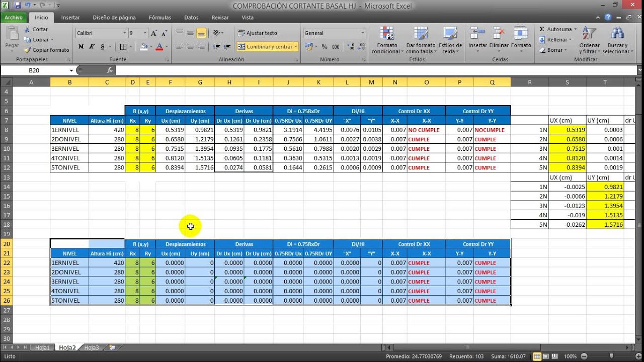Screen dimensions: 644x362
Task: Align text to middle of cell
Action: [x=190, y=33]
